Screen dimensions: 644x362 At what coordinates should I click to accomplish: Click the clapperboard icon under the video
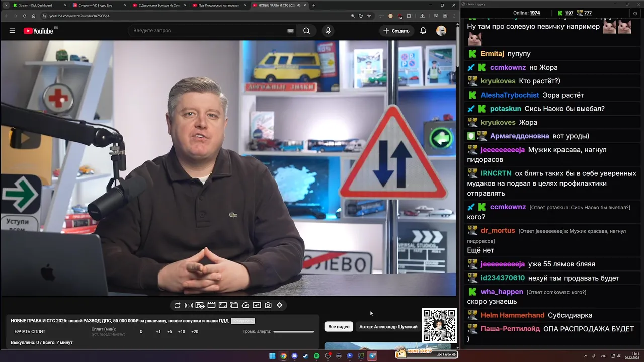point(211,305)
